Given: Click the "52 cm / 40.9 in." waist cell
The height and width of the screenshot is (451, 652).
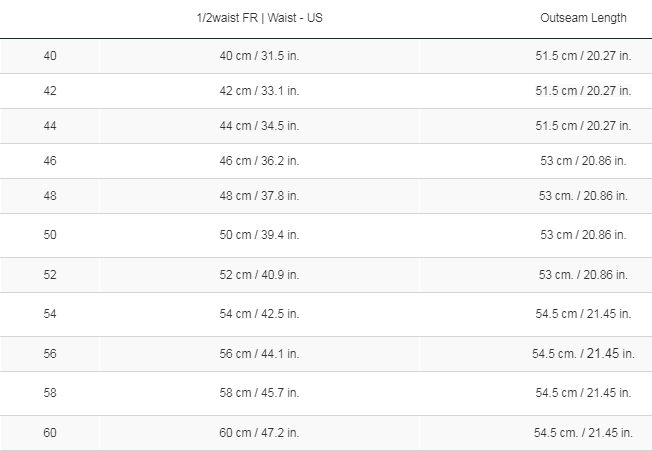Looking at the screenshot, I should [x=259, y=275].
